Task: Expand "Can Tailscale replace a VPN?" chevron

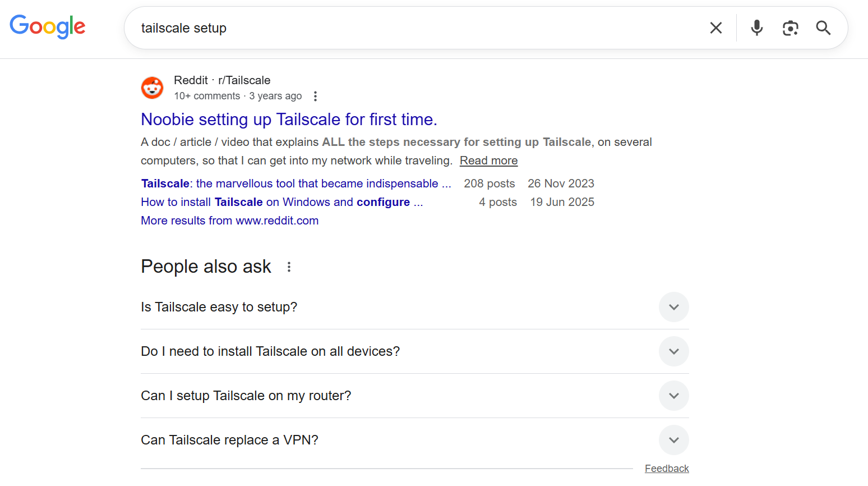Action: (673, 440)
